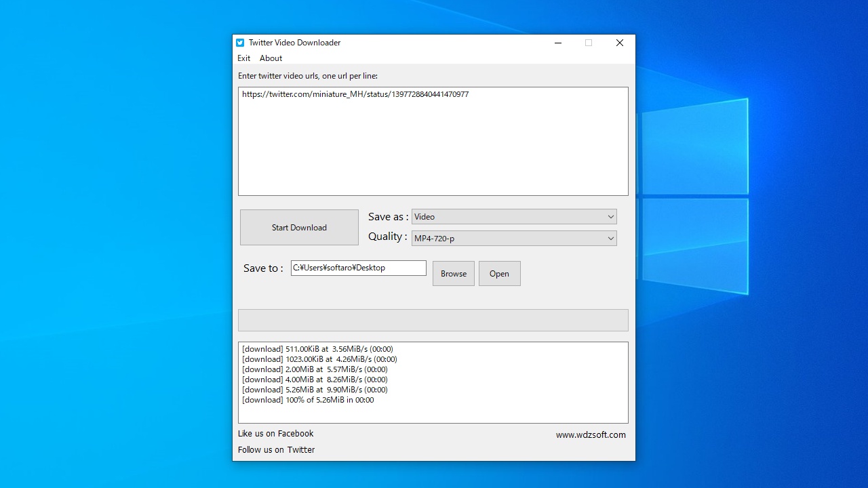Click the Open button
The width and height of the screenshot is (868, 488).
[500, 274]
